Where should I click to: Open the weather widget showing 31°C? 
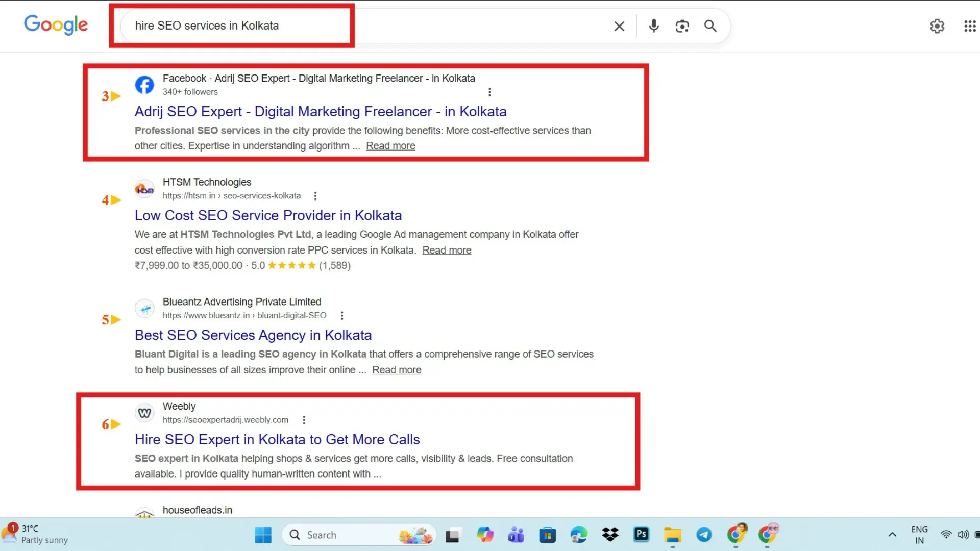pyautogui.click(x=36, y=534)
